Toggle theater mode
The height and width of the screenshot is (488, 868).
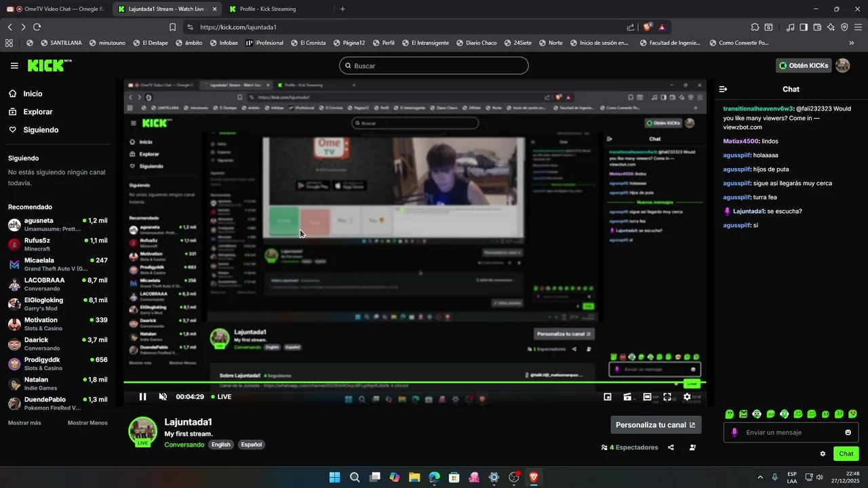pos(648,396)
